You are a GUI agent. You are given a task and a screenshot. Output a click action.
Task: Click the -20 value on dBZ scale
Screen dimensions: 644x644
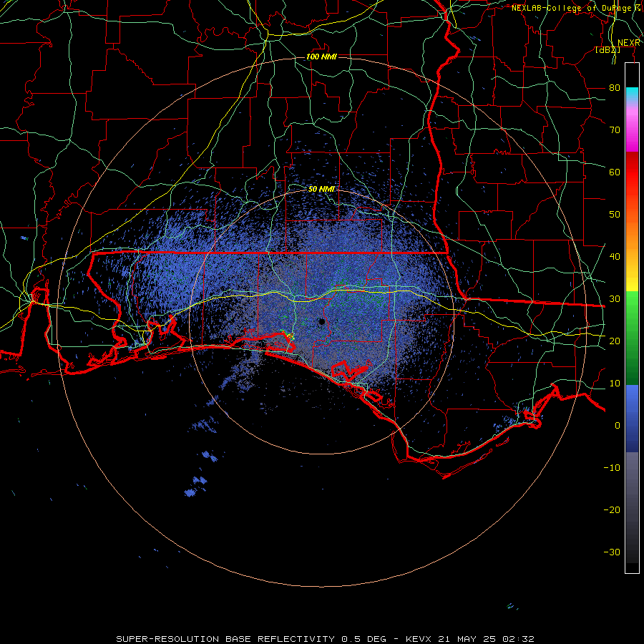(x=612, y=509)
